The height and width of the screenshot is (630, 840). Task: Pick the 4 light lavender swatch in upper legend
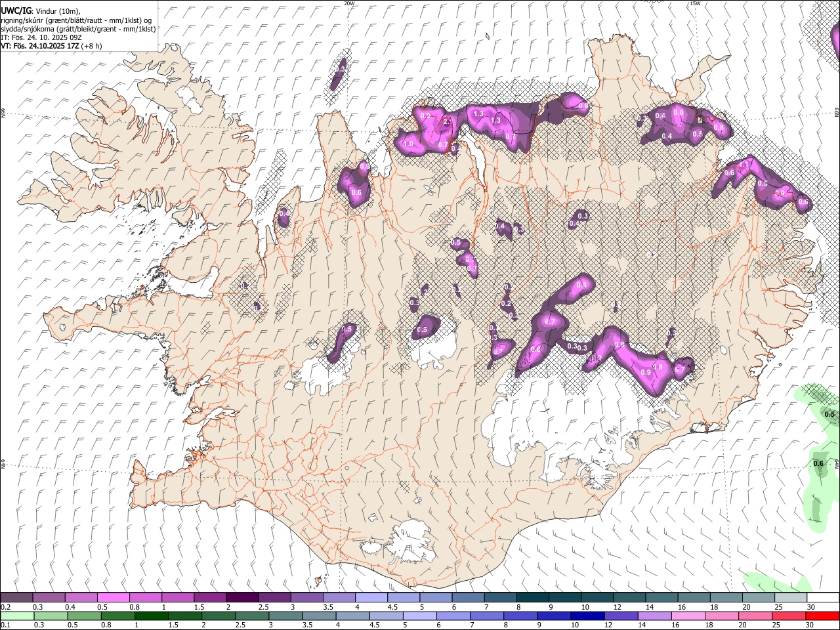370,597
